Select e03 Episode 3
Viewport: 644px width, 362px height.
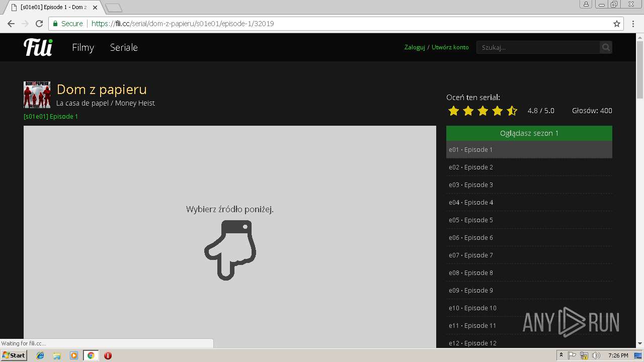pos(529,185)
